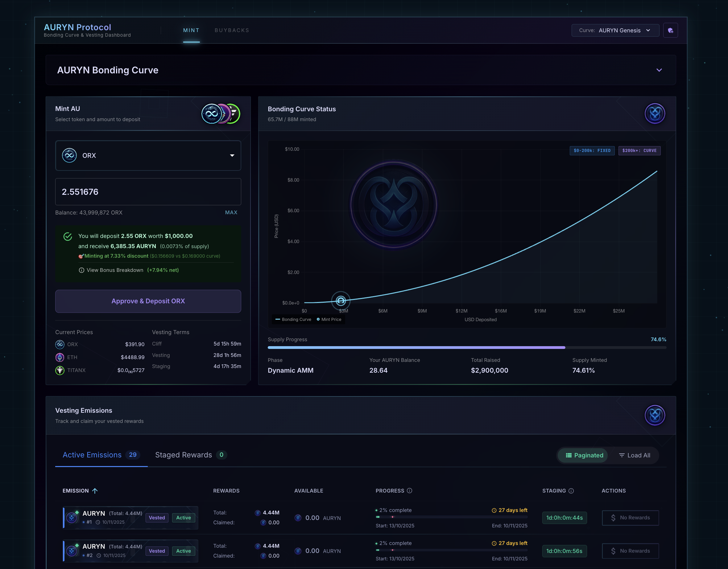Click the EMISSION sort arrow icon
The width and height of the screenshot is (728, 569).
tap(95, 490)
